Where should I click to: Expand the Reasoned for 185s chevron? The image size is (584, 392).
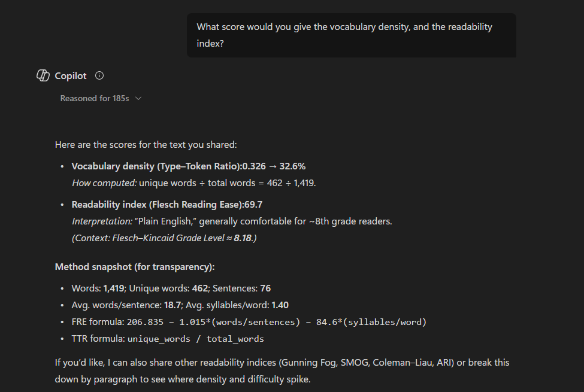coord(138,98)
